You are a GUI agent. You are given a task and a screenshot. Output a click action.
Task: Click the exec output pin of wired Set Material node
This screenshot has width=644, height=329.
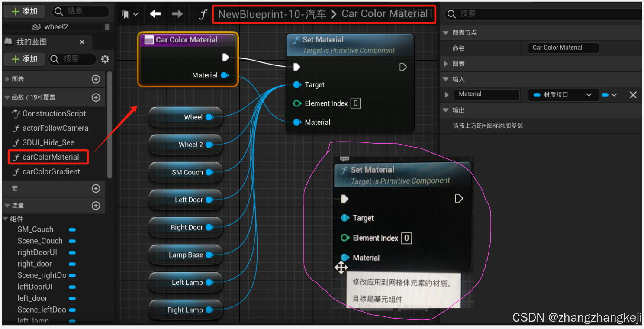pyautogui.click(x=403, y=67)
